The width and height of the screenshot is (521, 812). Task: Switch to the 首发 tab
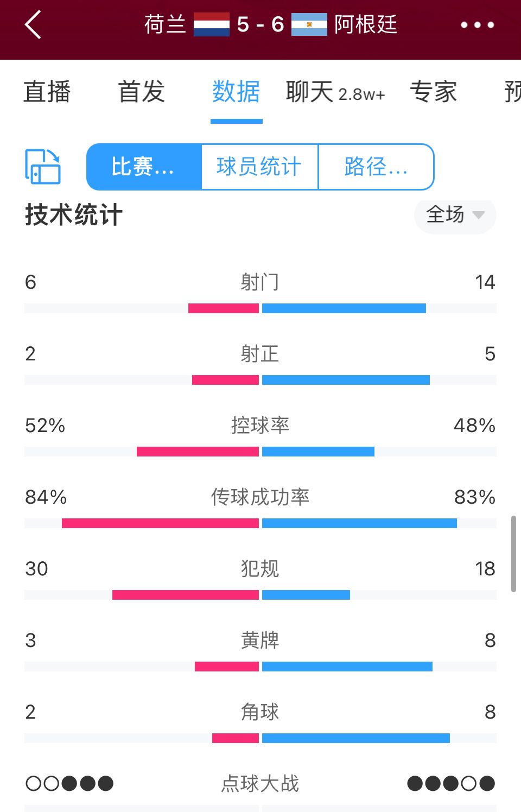click(x=142, y=91)
